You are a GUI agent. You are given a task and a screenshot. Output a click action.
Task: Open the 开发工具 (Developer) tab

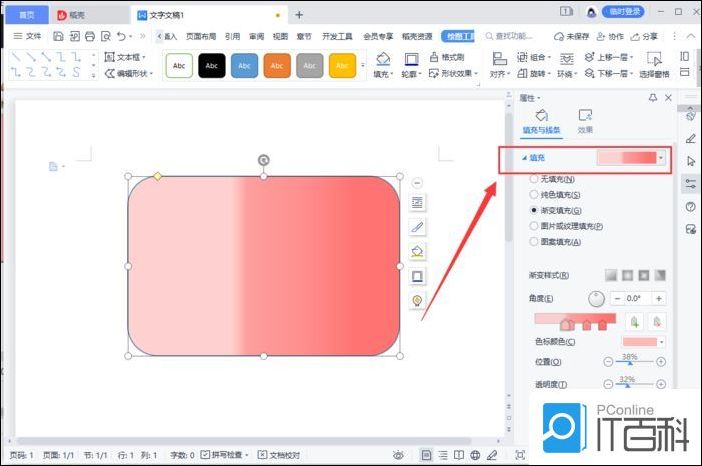(337, 36)
